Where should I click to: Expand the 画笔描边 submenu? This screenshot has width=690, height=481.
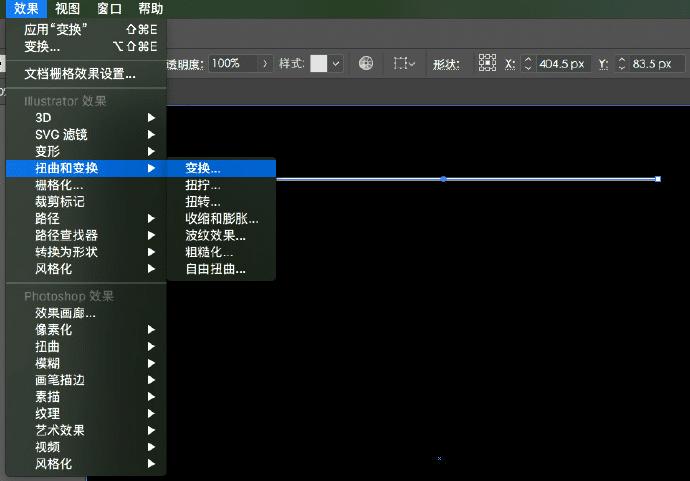[86, 380]
